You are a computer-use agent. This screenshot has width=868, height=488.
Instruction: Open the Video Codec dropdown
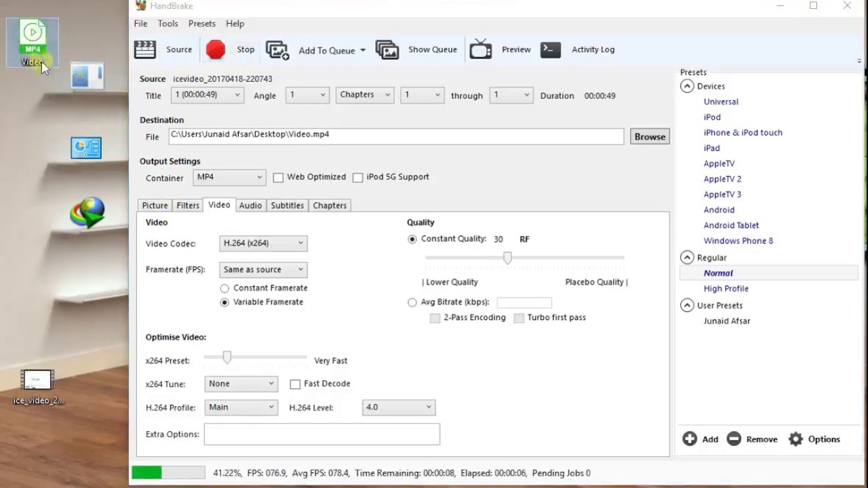(263, 243)
